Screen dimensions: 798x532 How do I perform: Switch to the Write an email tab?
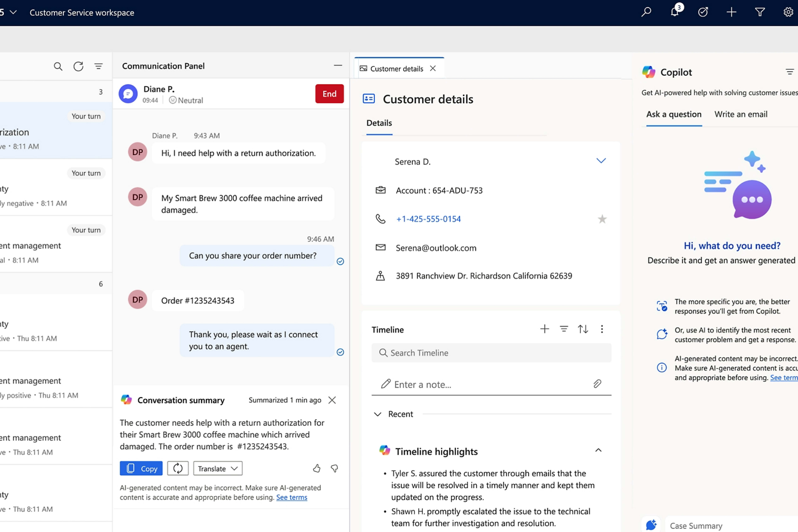[741, 114]
